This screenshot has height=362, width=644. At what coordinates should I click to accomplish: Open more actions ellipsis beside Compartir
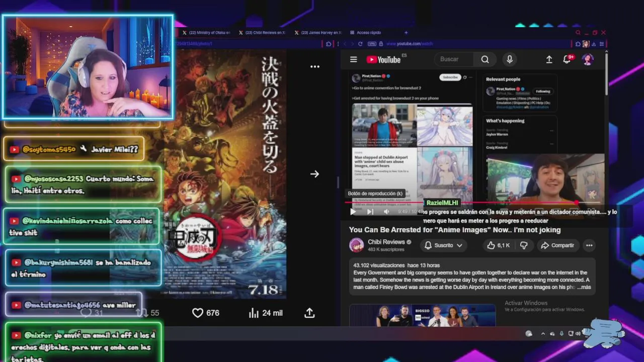[x=589, y=245]
